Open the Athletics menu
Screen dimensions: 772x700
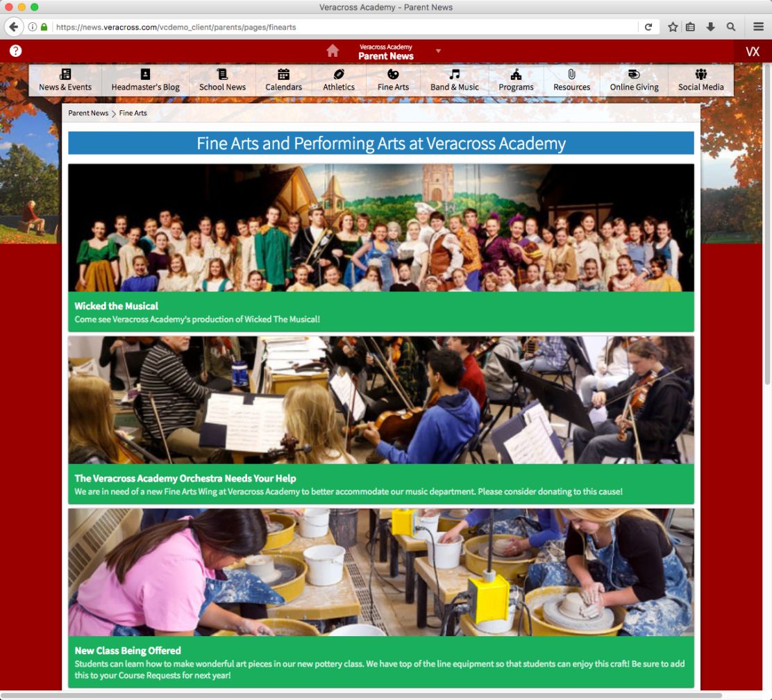tap(339, 80)
